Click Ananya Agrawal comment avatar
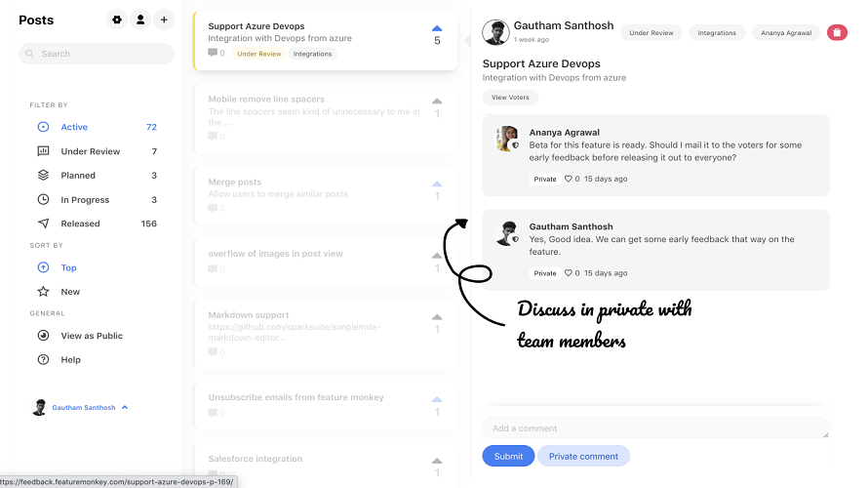Viewport: 868px width, 488px height. (506, 139)
